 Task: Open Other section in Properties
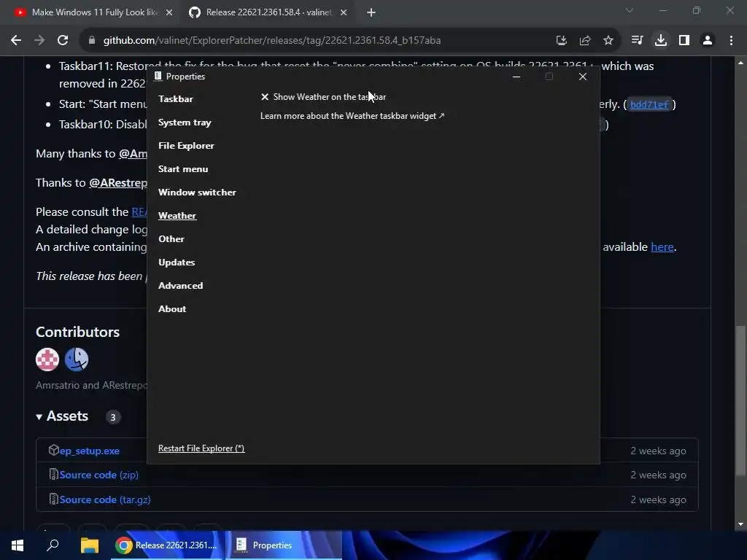tap(171, 239)
